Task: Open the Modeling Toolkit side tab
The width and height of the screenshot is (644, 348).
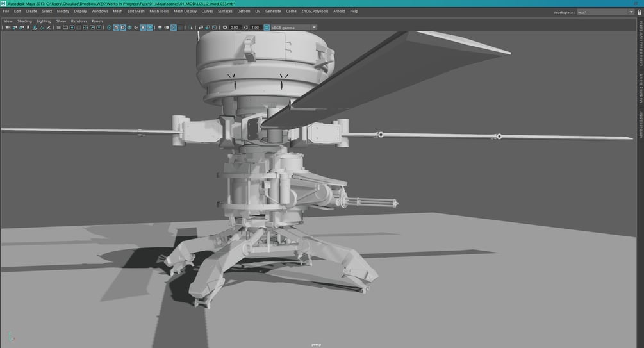Action: coord(640,88)
